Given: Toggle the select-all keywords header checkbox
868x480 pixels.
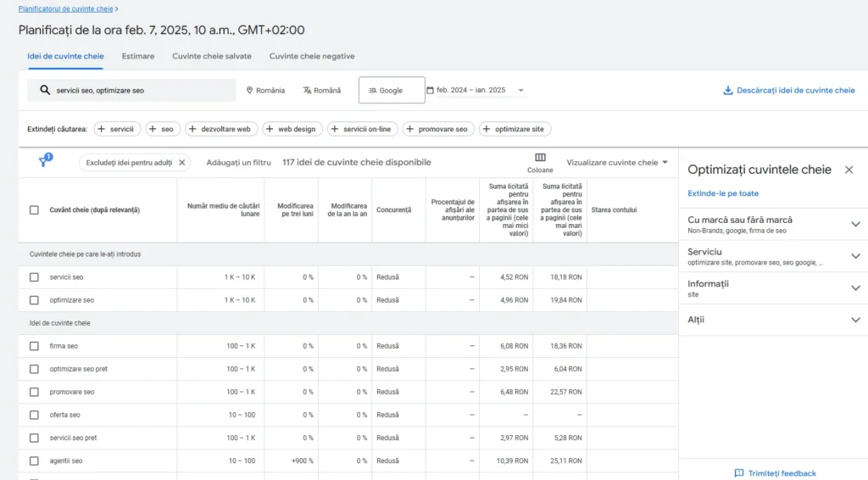Looking at the screenshot, I should (34, 209).
